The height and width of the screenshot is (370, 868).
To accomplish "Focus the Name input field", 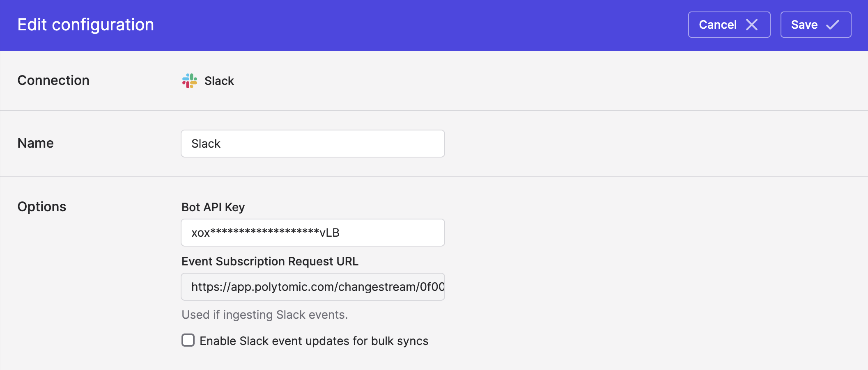I will pyautogui.click(x=313, y=144).
